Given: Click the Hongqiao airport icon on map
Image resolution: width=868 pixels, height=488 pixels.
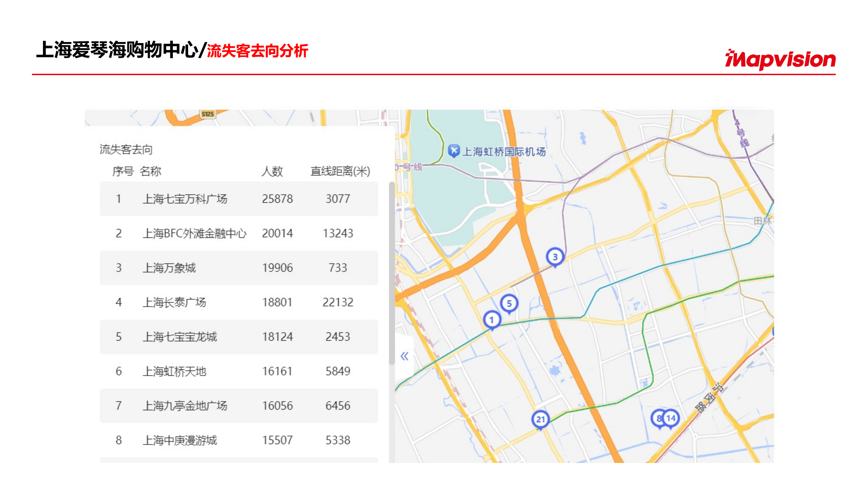Looking at the screenshot, I should [454, 151].
